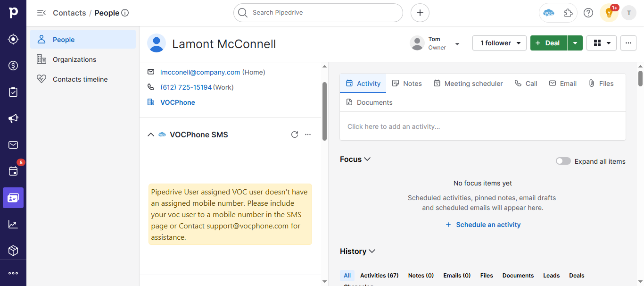
Task: Open Deals from the dollar sidebar icon
Action: 13,66
